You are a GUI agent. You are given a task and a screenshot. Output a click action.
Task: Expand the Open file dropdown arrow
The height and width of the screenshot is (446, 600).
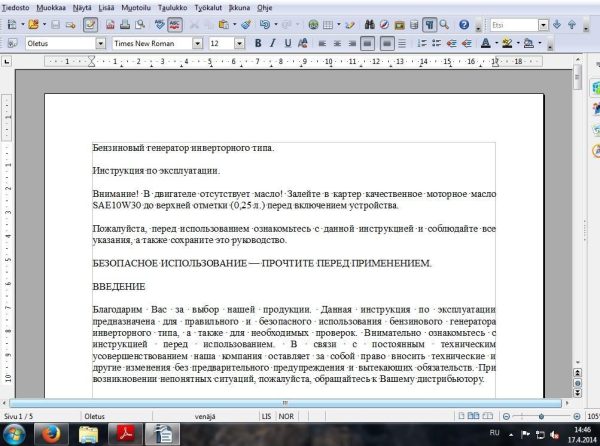pos(45,25)
